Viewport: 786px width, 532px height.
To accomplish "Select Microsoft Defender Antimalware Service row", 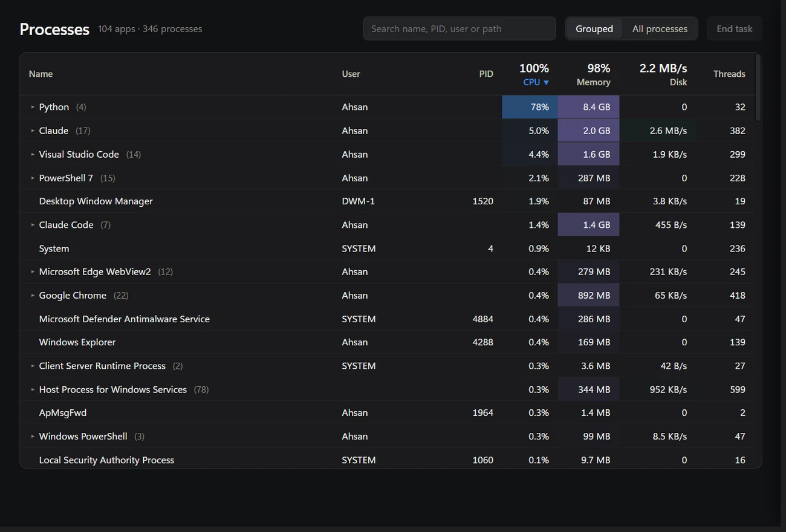I will [387, 319].
